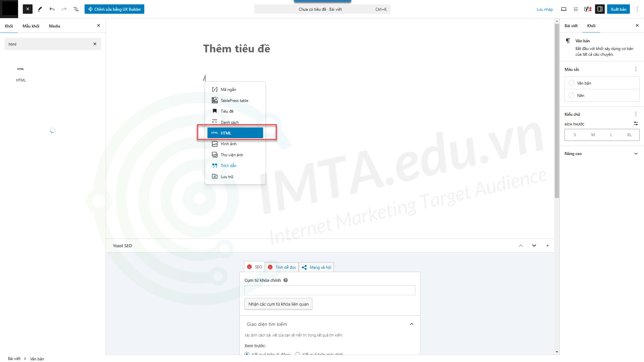This screenshot has width=644, height=362.
Task: Open the Mạng xã hội tab
Action: (x=316, y=267)
